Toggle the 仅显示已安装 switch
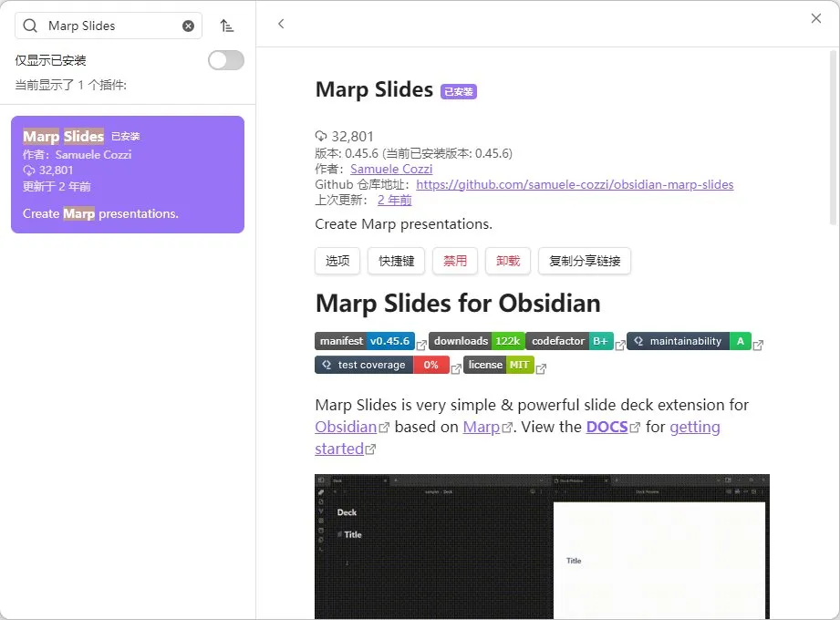Image resolution: width=840 pixels, height=620 pixels. point(225,60)
